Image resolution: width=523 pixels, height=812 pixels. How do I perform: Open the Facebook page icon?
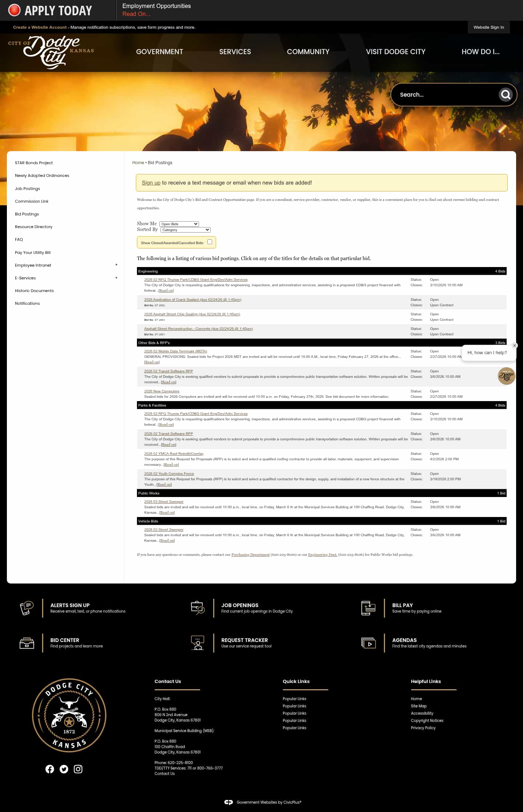pyautogui.click(x=50, y=769)
